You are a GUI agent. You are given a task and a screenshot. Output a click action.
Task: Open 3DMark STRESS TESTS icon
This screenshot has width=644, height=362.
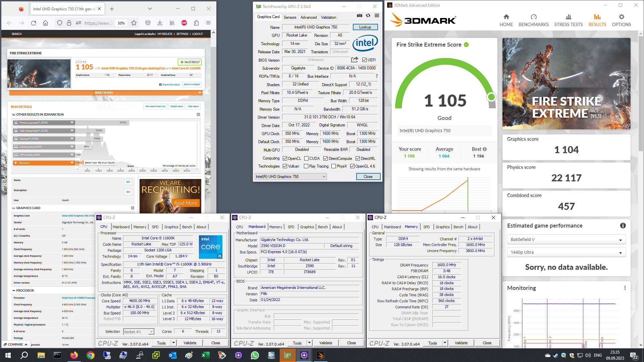point(569,17)
